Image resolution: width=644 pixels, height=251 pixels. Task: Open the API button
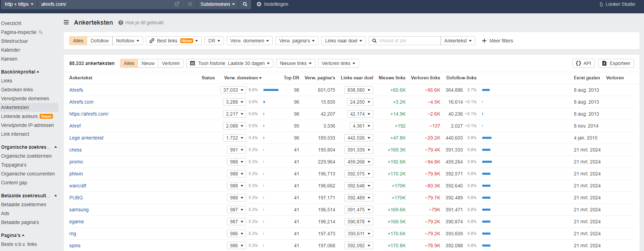[x=584, y=63]
